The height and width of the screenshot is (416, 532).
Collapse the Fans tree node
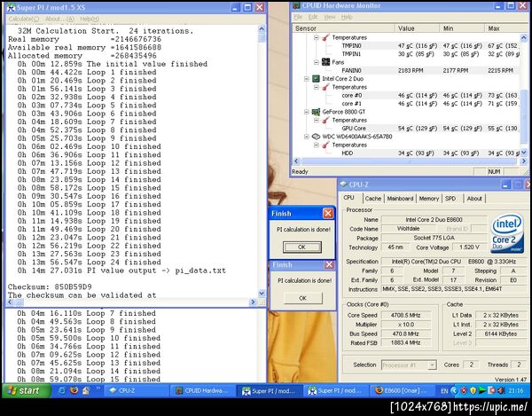pyautogui.click(x=317, y=62)
